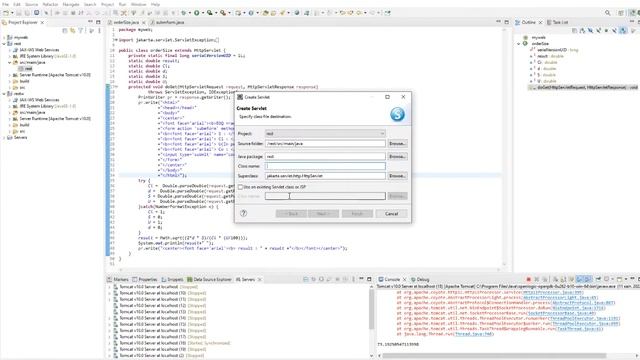This screenshot has width=640, height=360.
Task: Click the highlighted rightmost Outline toolbar toggle icon
Action: [x=623, y=31]
